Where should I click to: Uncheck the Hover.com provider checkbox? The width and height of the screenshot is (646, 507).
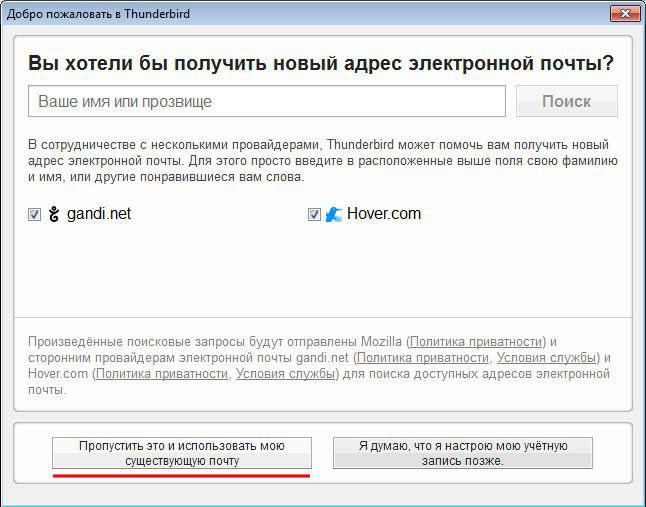[314, 215]
